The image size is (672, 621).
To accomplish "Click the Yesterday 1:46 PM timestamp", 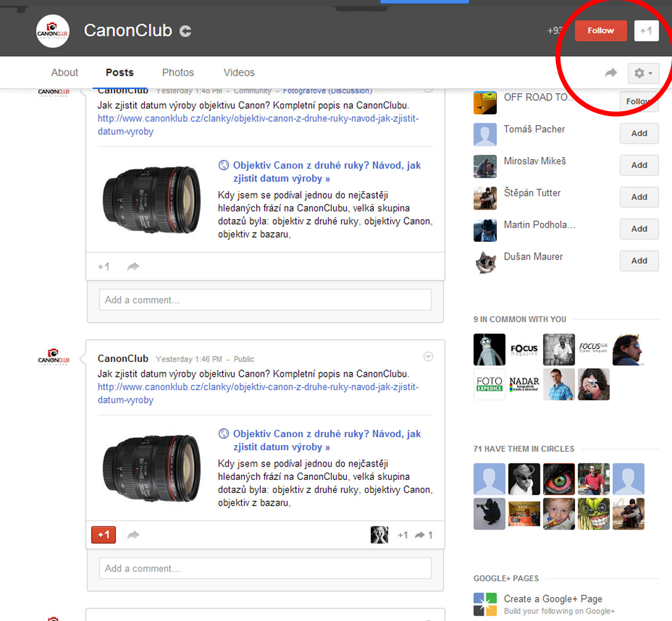I will point(189,359).
